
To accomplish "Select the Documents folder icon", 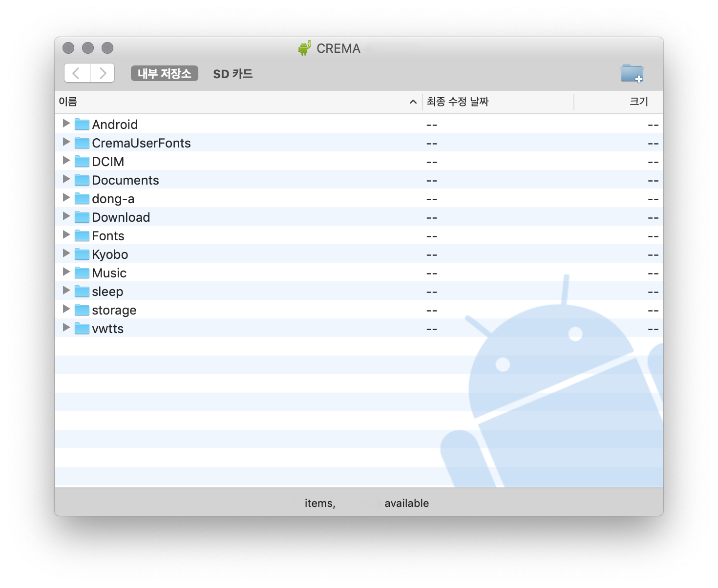I will (x=82, y=180).
